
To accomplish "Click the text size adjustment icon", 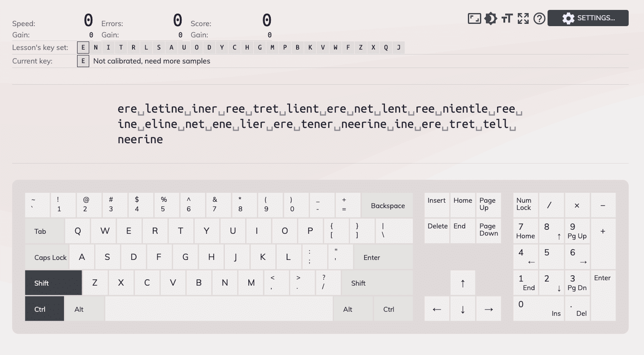I will [x=507, y=18].
